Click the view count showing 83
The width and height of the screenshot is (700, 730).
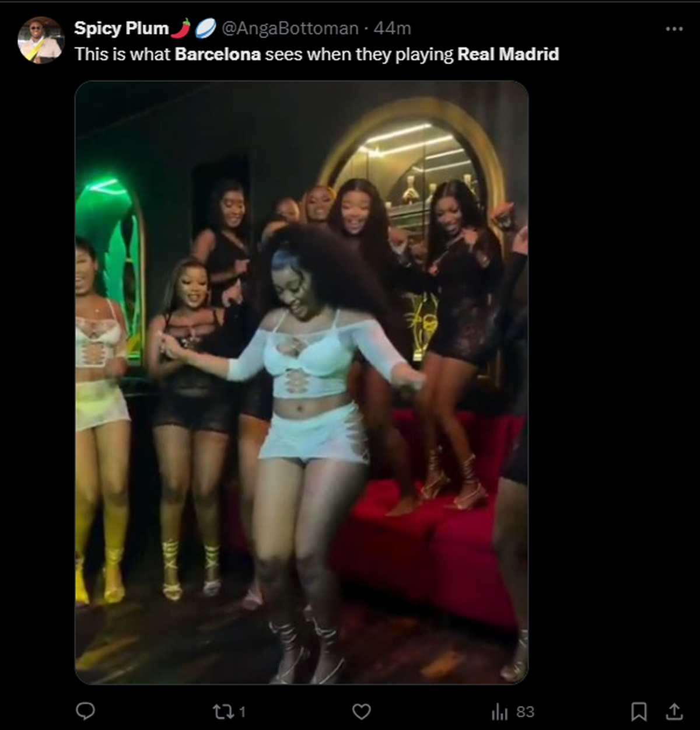pyautogui.click(x=524, y=711)
